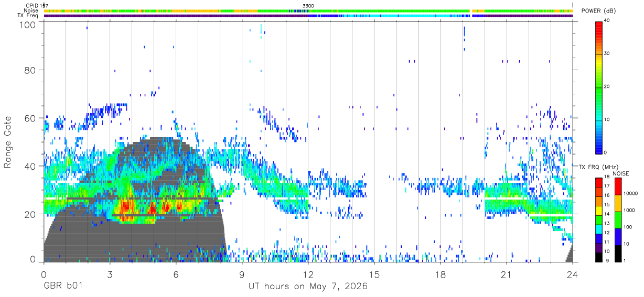Click the x-axis tick label '3'
The image size is (644, 297).
pos(110,274)
